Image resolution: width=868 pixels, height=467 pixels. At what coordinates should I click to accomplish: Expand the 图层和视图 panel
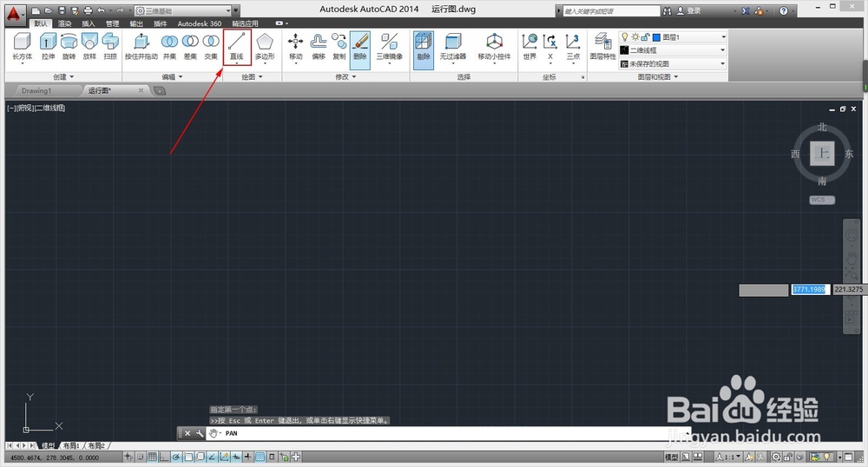point(658,77)
